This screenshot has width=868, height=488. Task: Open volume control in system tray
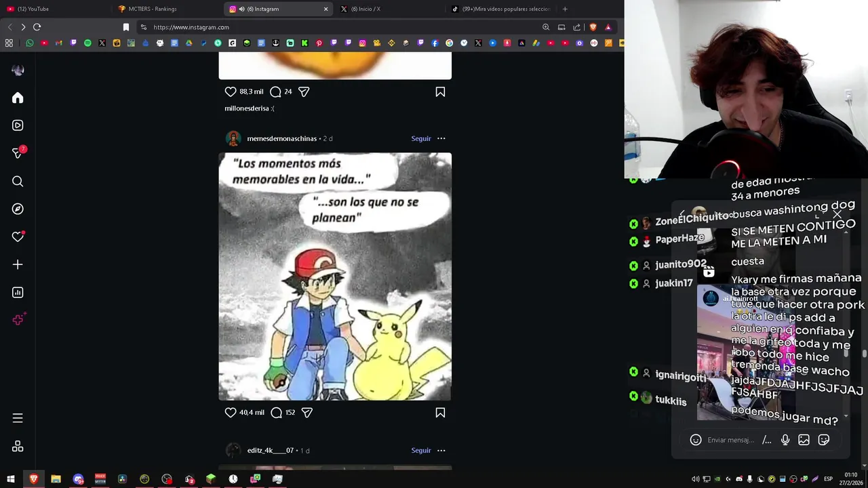pyautogui.click(x=694, y=479)
